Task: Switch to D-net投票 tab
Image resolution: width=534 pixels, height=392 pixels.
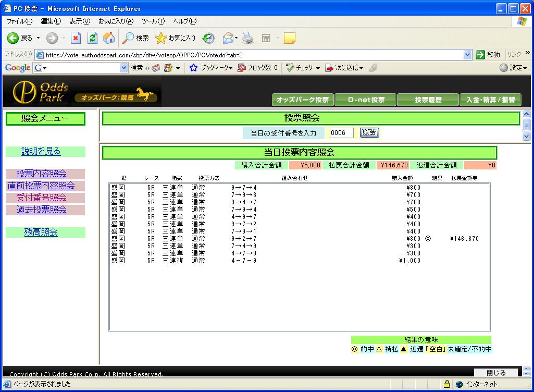Action: (365, 100)
